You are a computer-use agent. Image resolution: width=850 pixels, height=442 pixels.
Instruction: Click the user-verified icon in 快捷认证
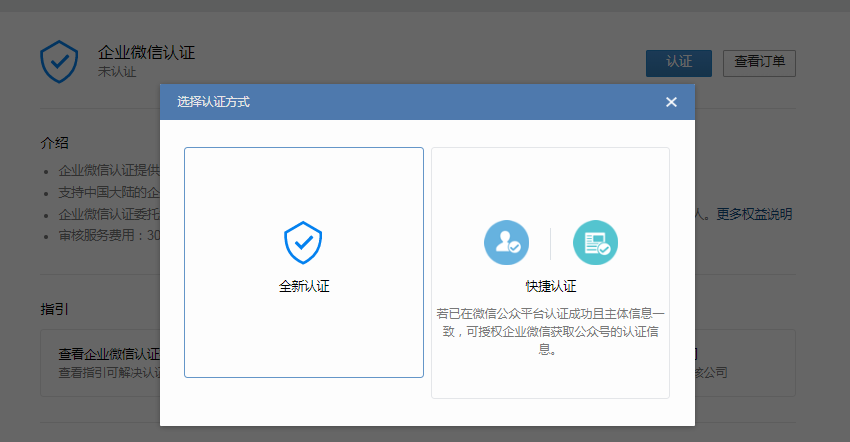click(x=506, y=242)
